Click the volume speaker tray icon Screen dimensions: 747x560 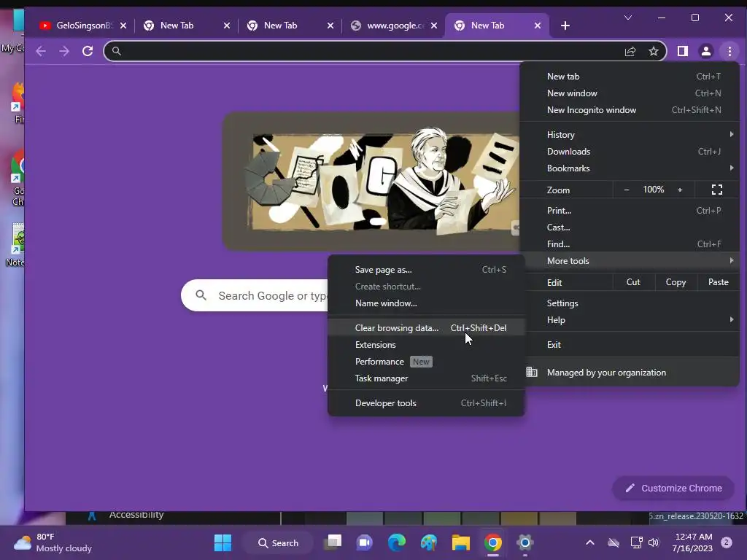click(654, 542)
